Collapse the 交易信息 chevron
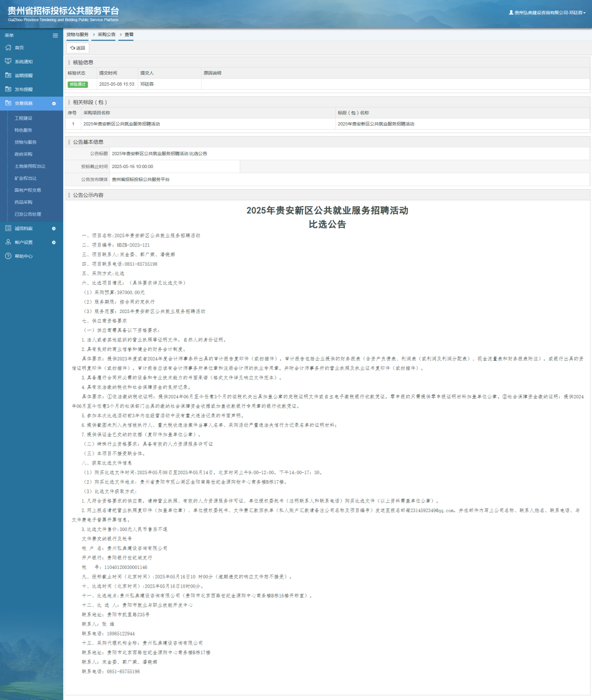Image resolution: width=592 pixels, height=700 pixels. [x=54, y=104]
